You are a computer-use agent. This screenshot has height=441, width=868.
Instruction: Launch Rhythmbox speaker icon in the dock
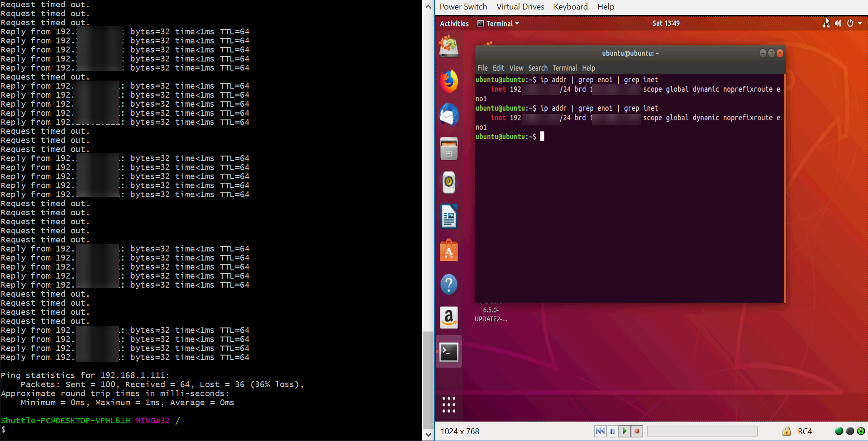click(x=448, y=183)
